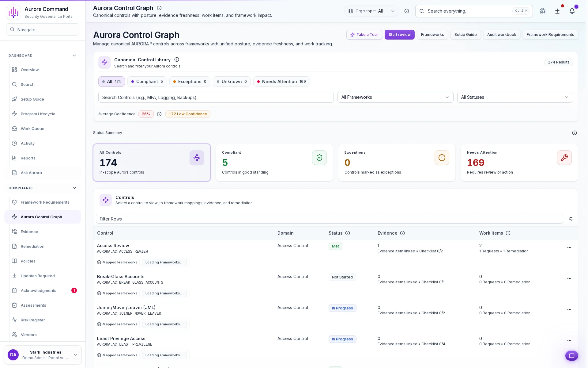Toggle the Exceptions filter chip
588x368 pixels.
[190, 82]
